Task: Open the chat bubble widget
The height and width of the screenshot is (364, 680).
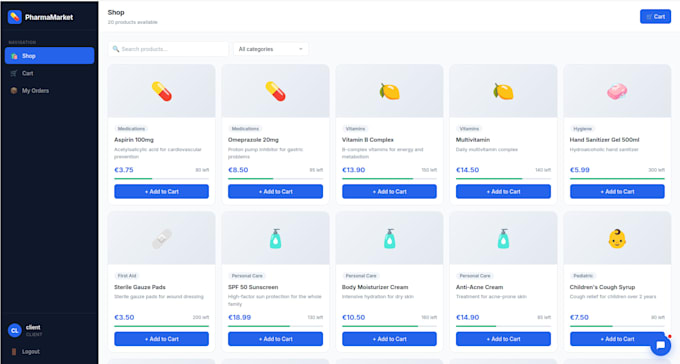Action: 660,345
